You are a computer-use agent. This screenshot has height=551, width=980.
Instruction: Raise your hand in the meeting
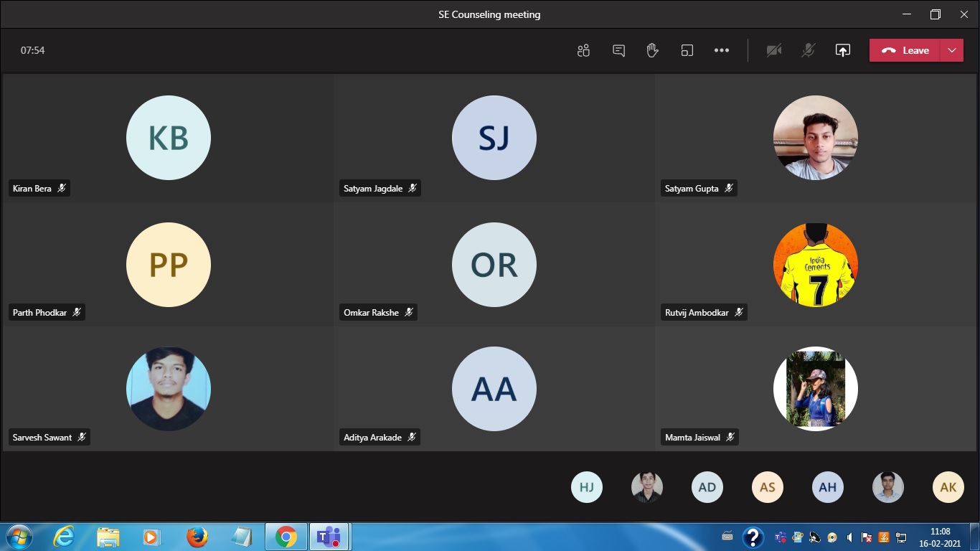pyautogui.click(x=652, y=50)
